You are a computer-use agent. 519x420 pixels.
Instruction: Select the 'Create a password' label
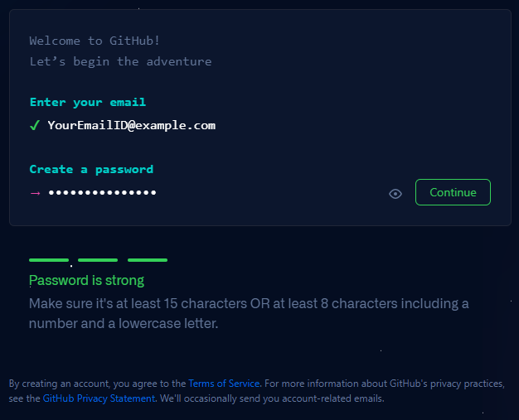click(91, 169)
